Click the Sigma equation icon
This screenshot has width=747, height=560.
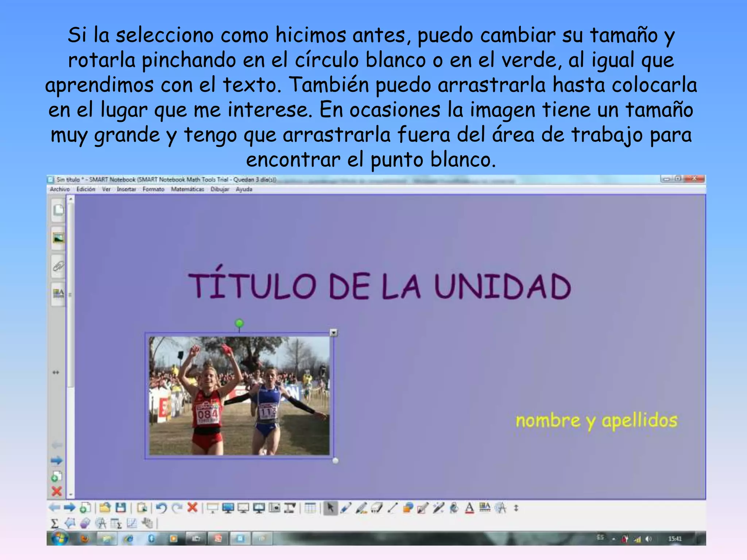pyautogui.click(x=54, y=524)
